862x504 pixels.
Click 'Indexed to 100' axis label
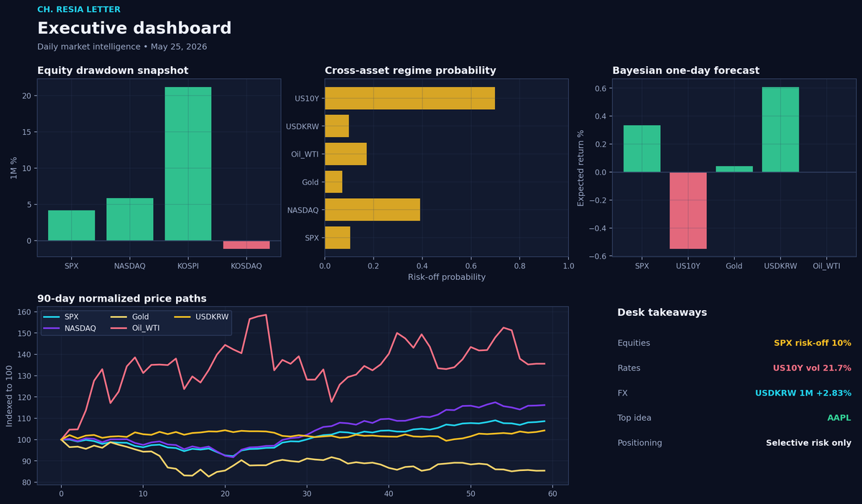(9, 397)
